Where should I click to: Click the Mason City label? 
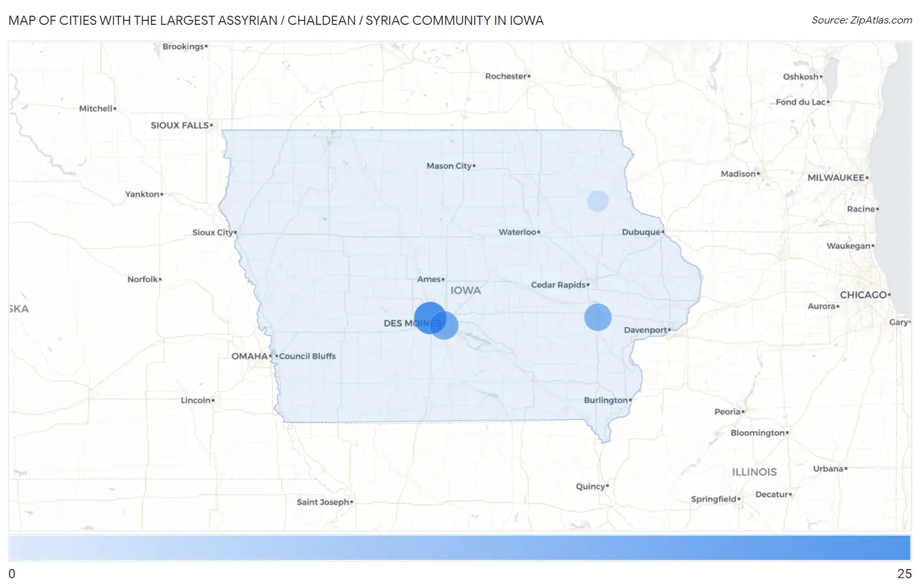449,165
